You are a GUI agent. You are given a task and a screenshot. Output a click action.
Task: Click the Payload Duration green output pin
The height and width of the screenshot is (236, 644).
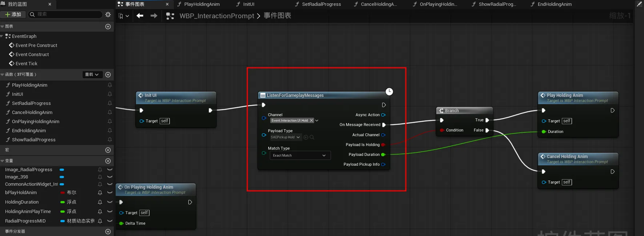pyautogui.click(x=383, y=155)
